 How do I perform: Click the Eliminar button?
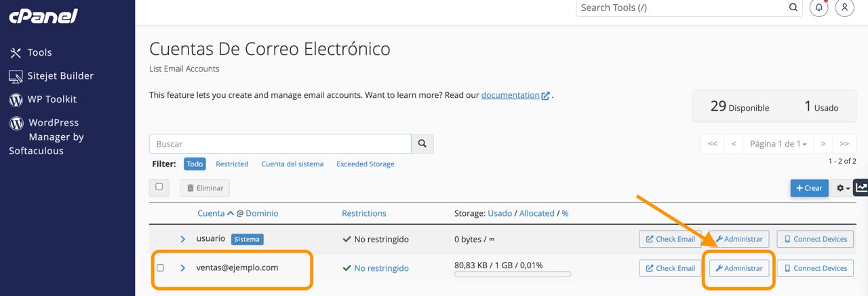click(x=205, y=188)
